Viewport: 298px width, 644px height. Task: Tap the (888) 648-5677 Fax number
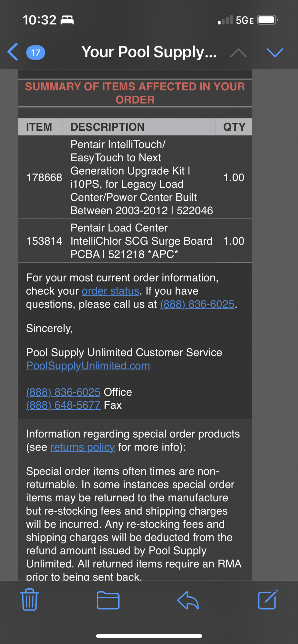coord(63,405)
